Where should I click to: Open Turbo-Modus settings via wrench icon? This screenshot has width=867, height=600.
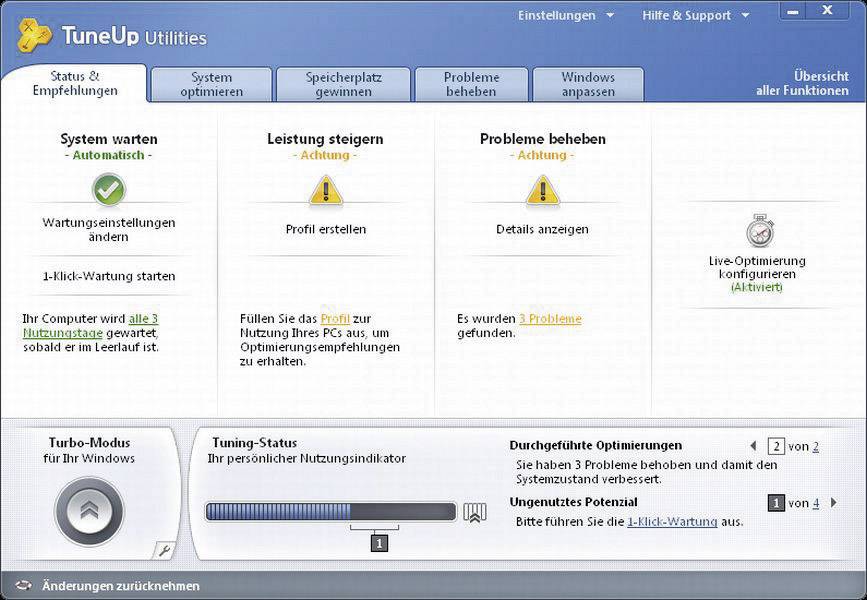[x=164, y=550]
